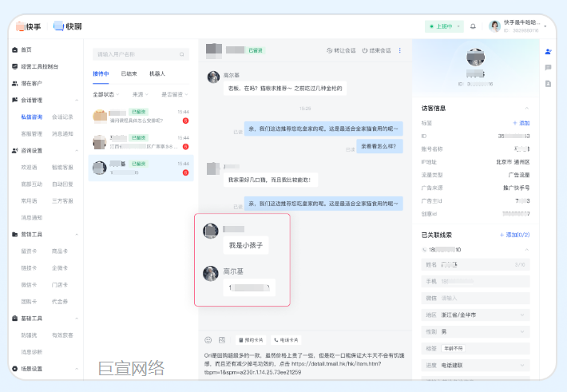The width and height of the screenshot is (567, 392).
Task: Open 智能客服 under 咨询设置
Action: click(62, 168)
